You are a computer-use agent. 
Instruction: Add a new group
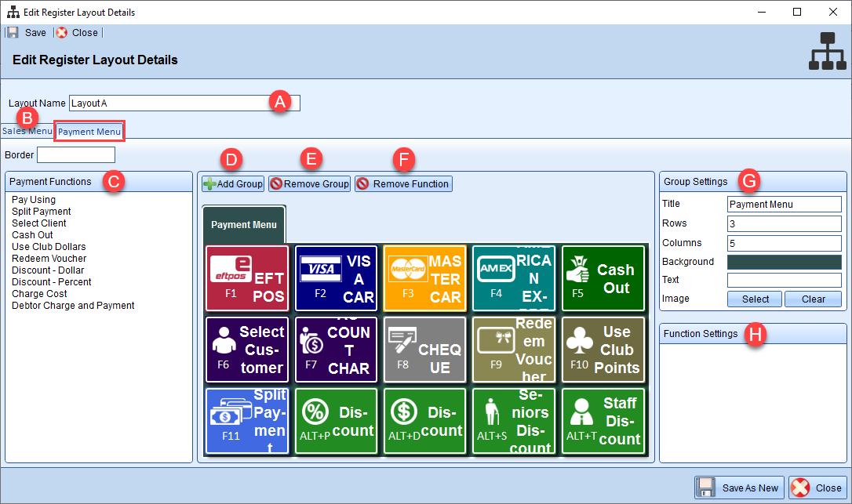[233, 184]
